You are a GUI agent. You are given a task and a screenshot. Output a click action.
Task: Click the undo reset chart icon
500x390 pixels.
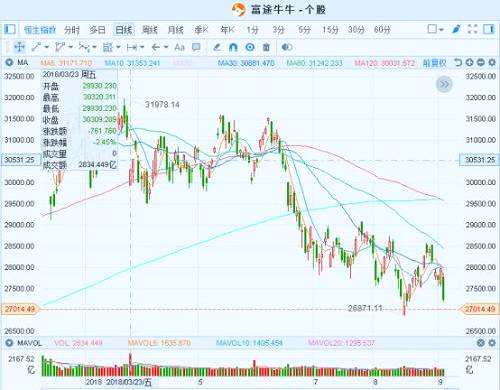tap(458, 62)
